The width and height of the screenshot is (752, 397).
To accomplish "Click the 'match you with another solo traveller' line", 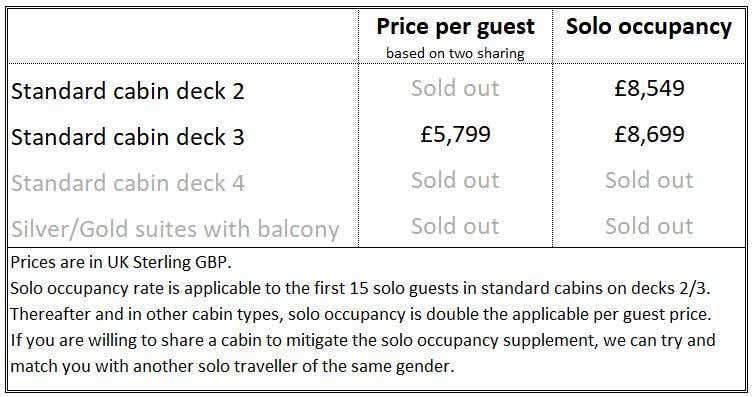I will click(x=232, y=366).
